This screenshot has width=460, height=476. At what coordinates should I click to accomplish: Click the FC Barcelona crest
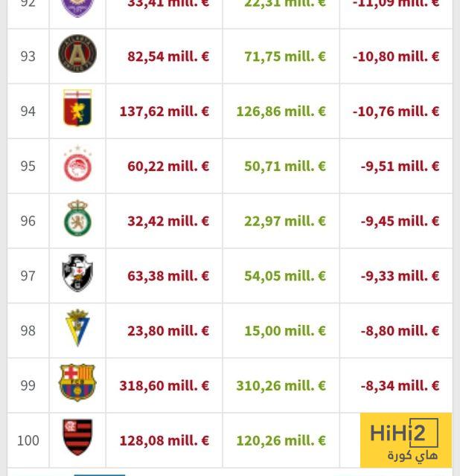click(77, 385)
